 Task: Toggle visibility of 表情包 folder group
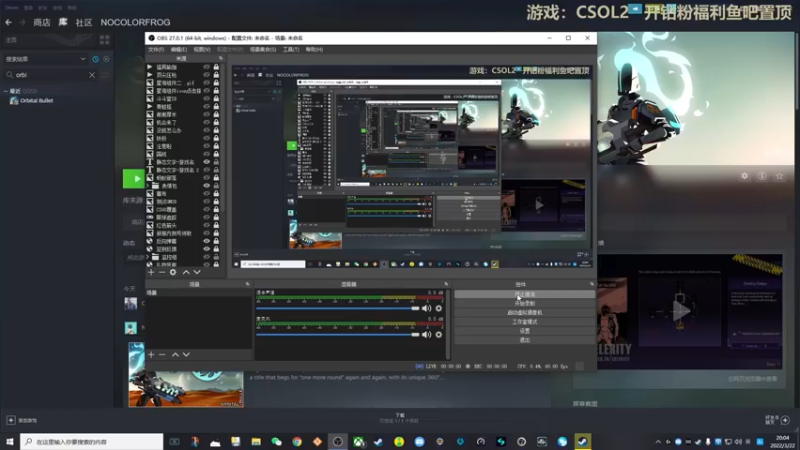(x=207, y=186)
